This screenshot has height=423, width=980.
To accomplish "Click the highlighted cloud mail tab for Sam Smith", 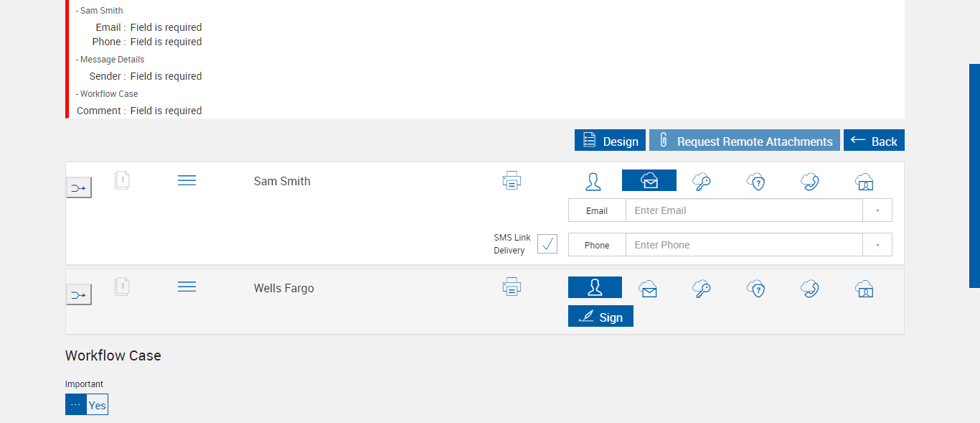I will point(649,181).
